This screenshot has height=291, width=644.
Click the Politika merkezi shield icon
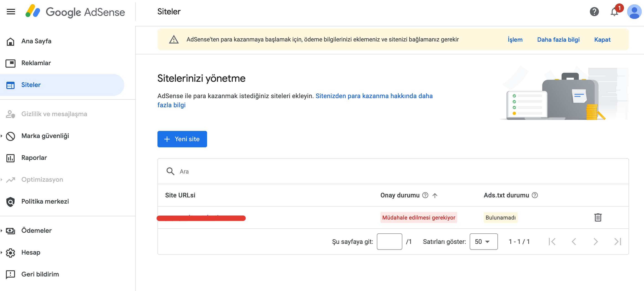10,202
